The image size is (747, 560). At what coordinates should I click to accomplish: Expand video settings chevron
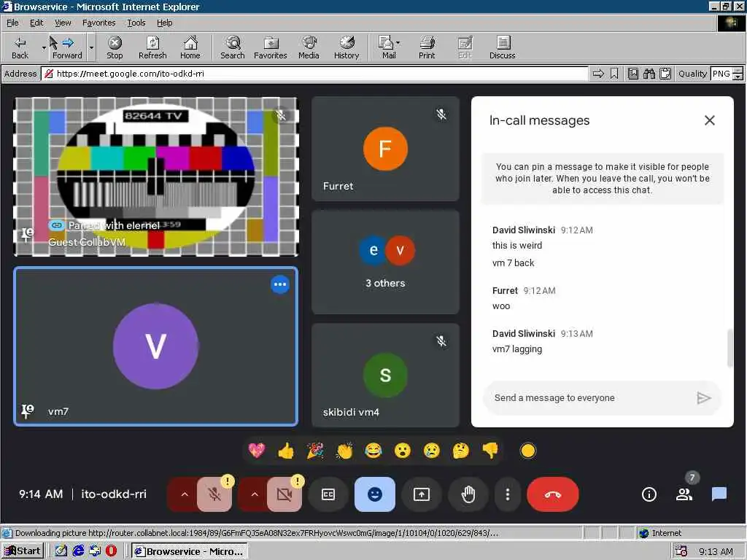point(255,495)
